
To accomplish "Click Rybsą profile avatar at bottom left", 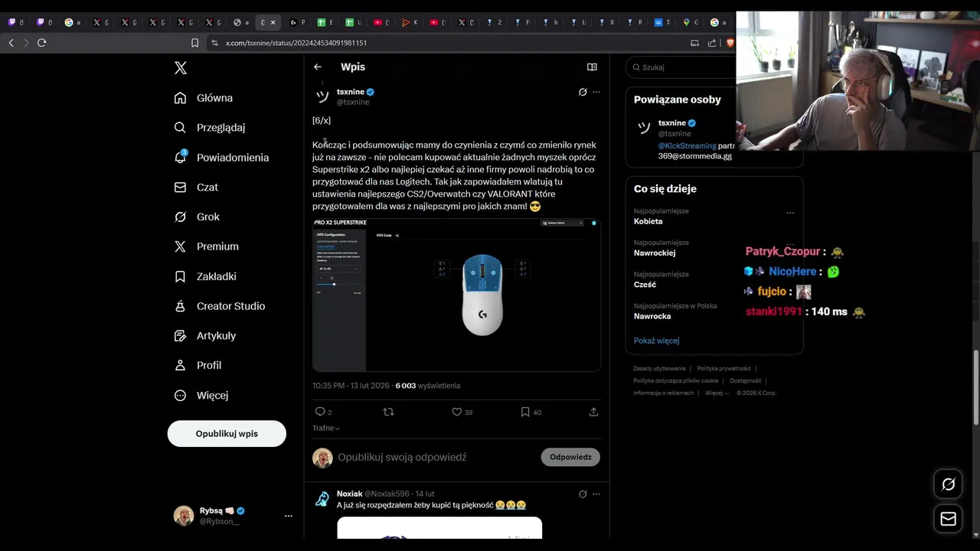I will point(184,516).
